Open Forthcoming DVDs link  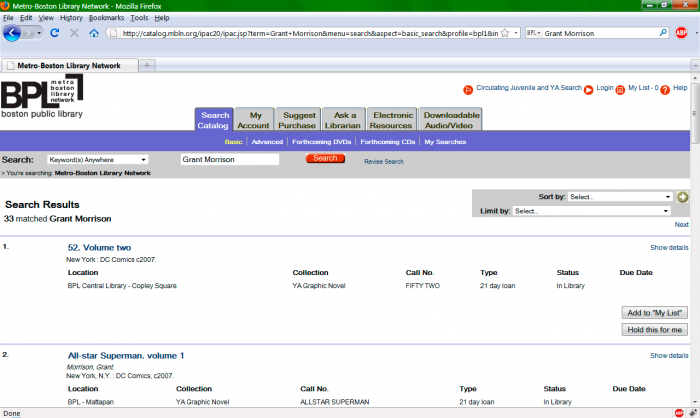(321, 142)
